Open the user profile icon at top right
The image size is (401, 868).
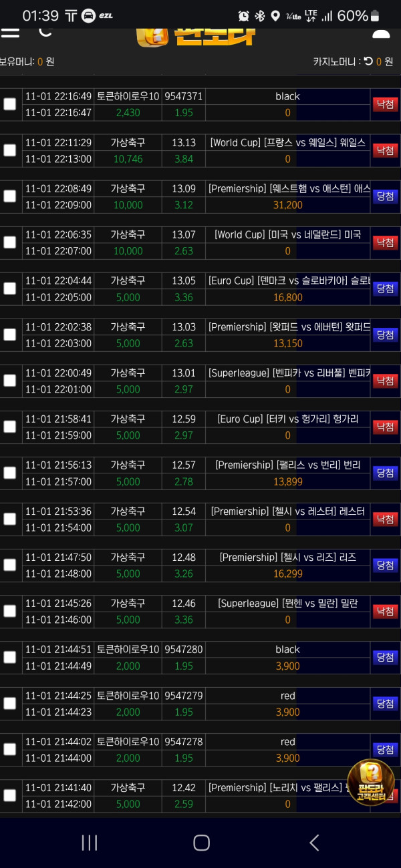[380, 33]
